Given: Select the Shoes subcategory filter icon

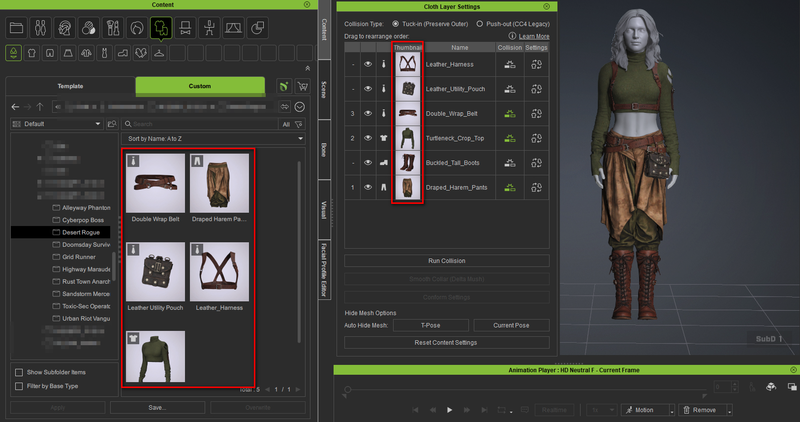Looking at the screenshot, I should click(x=123, y=53).
